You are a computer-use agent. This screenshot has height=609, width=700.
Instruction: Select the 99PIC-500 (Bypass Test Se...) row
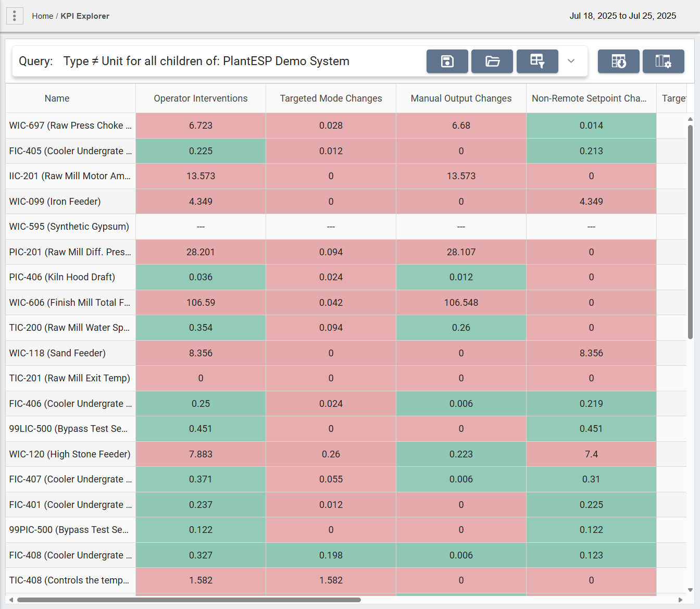(71, 530)
